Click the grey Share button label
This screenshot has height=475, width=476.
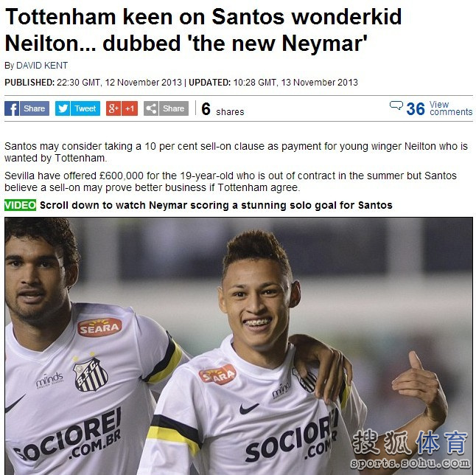(x=174, y=108)
